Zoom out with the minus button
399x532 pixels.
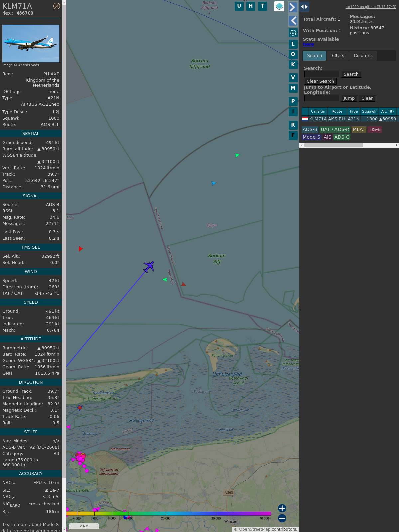[x=282, y=518]
